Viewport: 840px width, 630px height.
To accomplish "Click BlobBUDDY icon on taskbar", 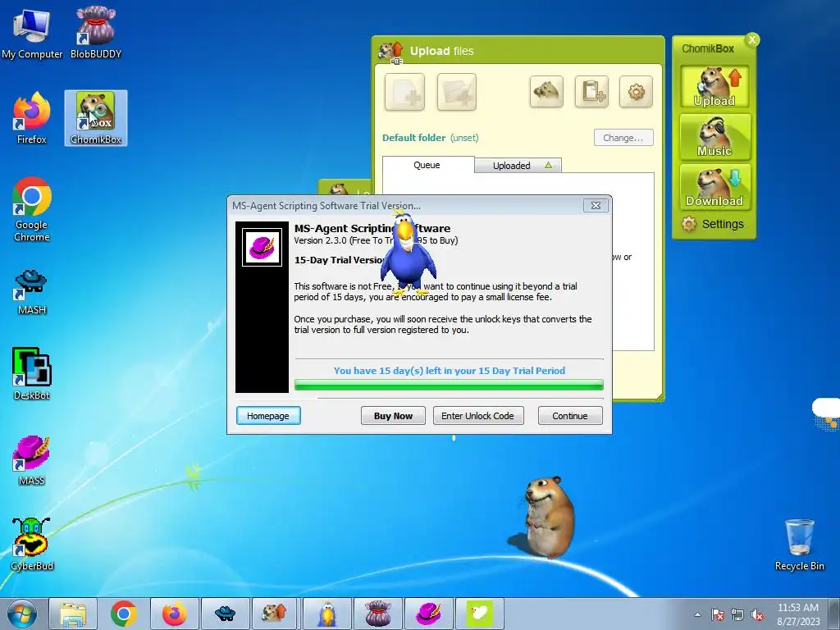I will click(377, 614).
